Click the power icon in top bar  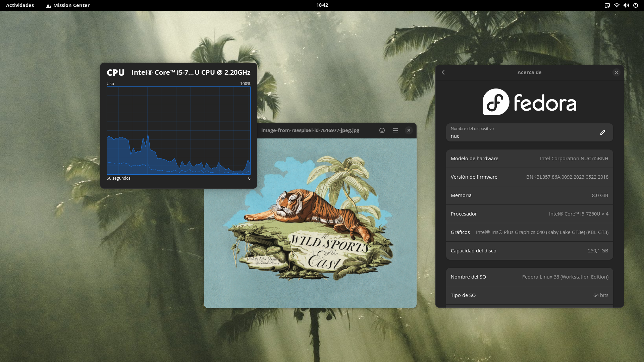[635, 5]
